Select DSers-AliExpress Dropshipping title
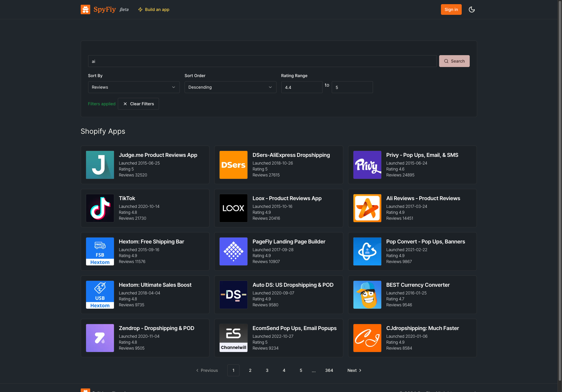The image size is (562, 392). pos(291,155)
